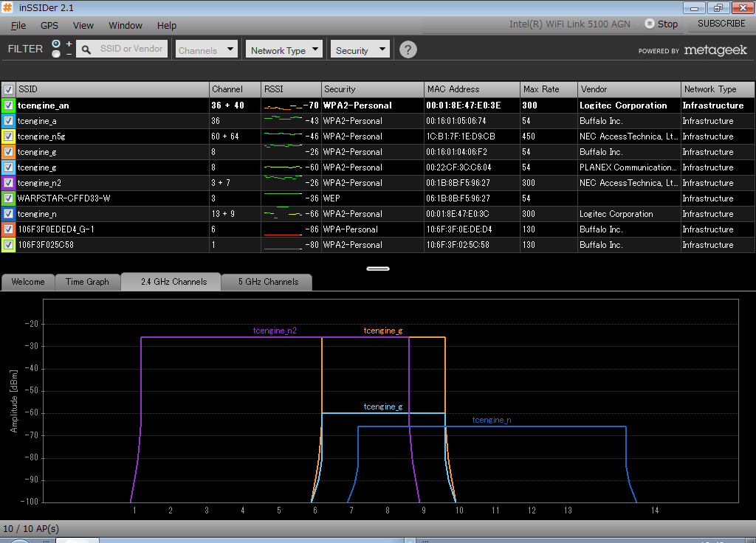756x543 pixels.
Task: Sort by the Max Rate column header
Action: tap(549, 89)
